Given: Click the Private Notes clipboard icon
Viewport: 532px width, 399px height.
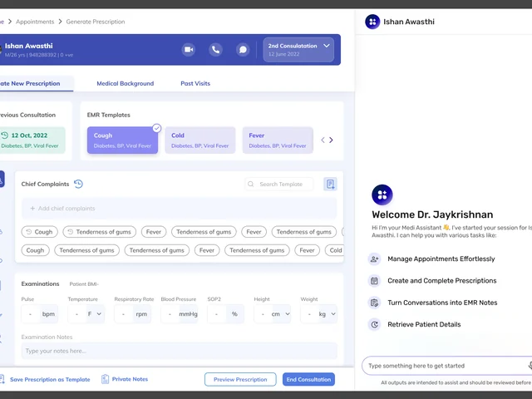Looking at the screenshot, I should tap(106, 379).
